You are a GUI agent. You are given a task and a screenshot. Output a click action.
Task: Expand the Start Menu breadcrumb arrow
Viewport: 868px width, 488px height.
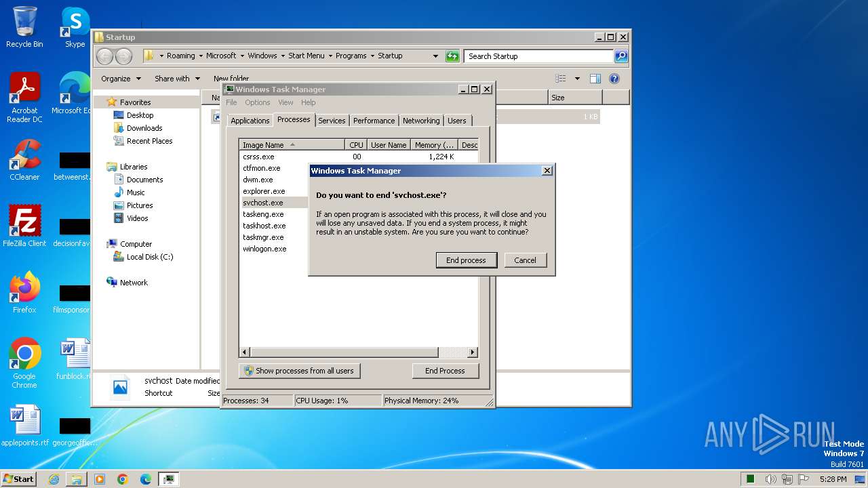pos(330,56)
